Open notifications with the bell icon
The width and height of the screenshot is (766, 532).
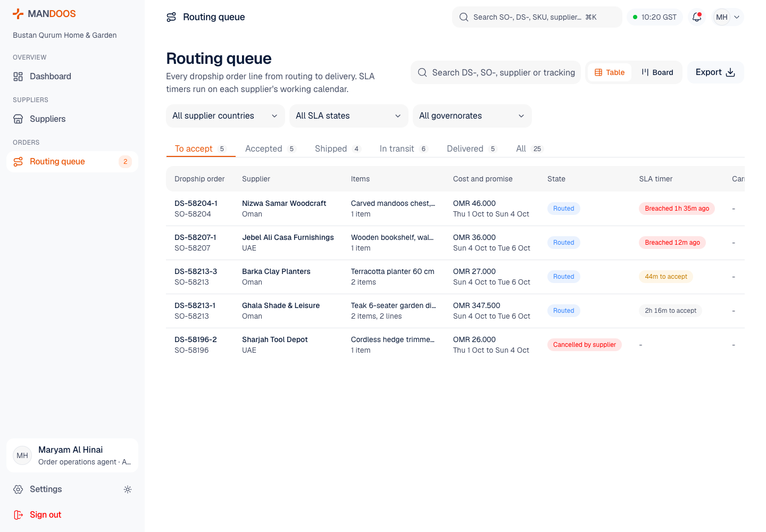click(x=697, y=17)
